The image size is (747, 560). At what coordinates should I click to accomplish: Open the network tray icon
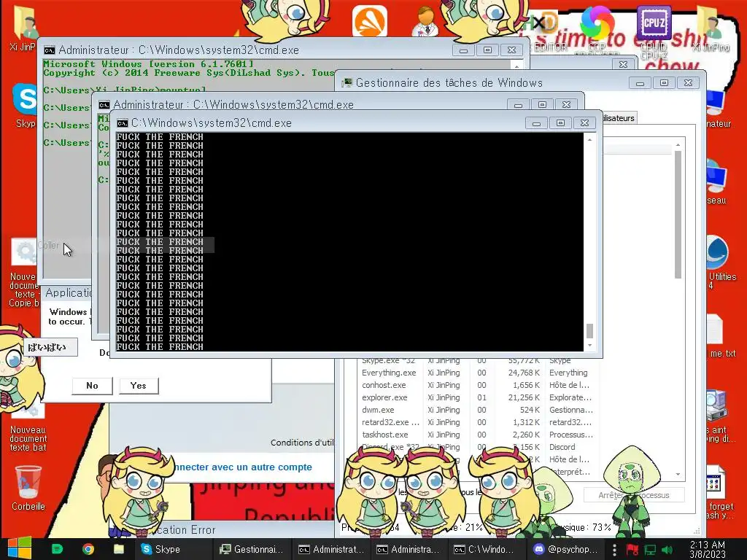[650, 550]
